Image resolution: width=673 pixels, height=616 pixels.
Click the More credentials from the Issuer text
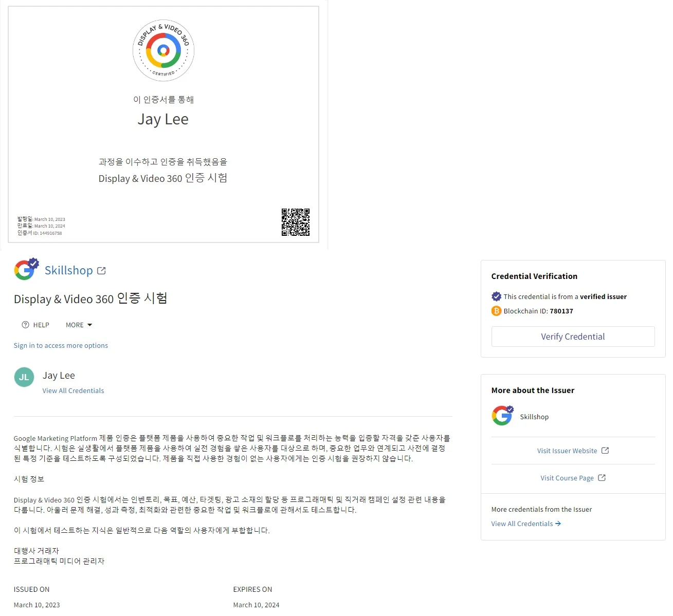coord(541,509)
